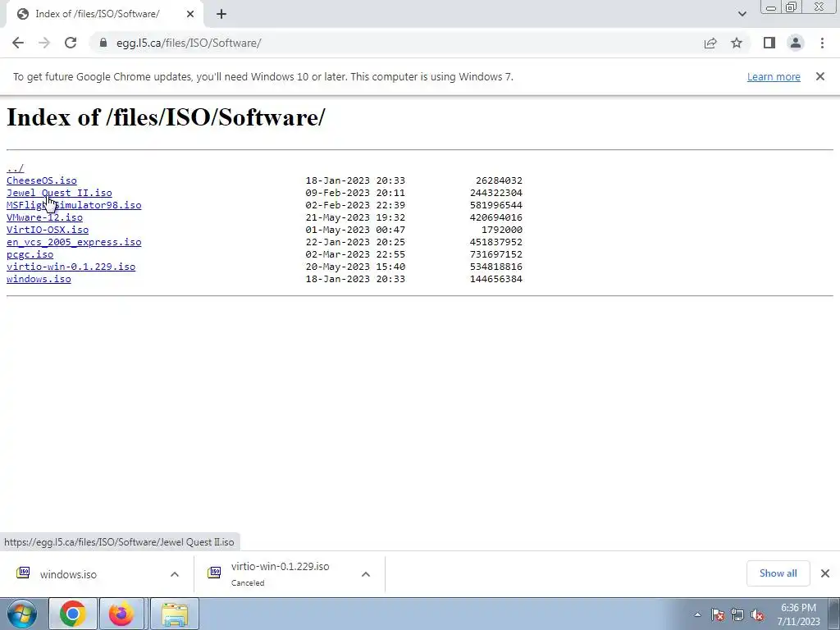Open the Chrome profile menu

(x=796, y=43)
